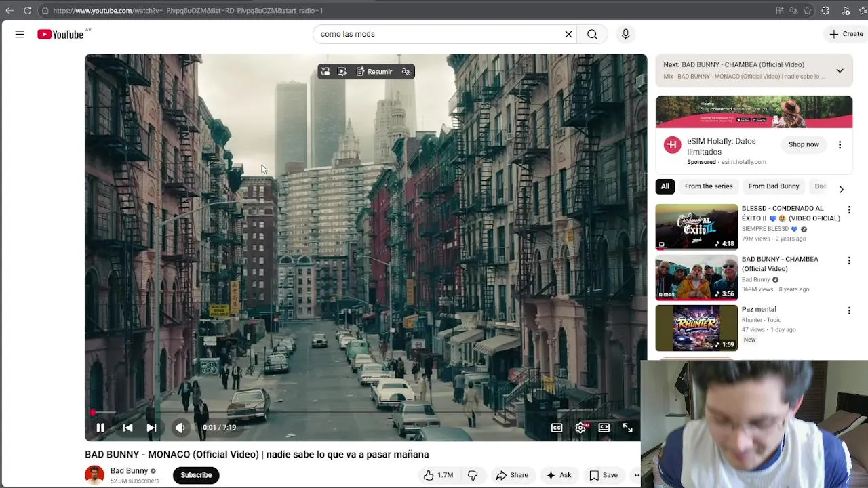Open the 'Paz mental' video title
The height and width of the screenshot is (488, 868).
click(x=759, y=310)
